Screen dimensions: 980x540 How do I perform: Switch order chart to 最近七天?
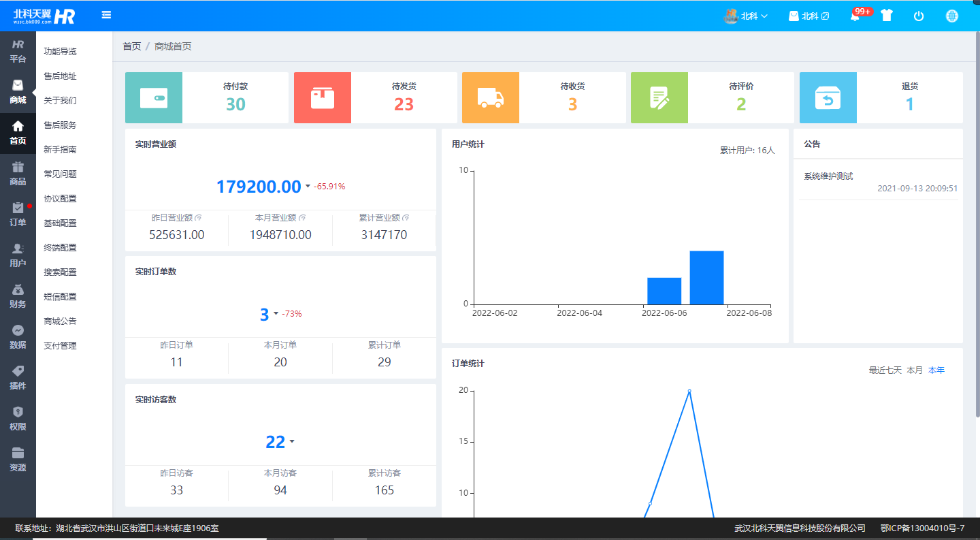[885, 370]
